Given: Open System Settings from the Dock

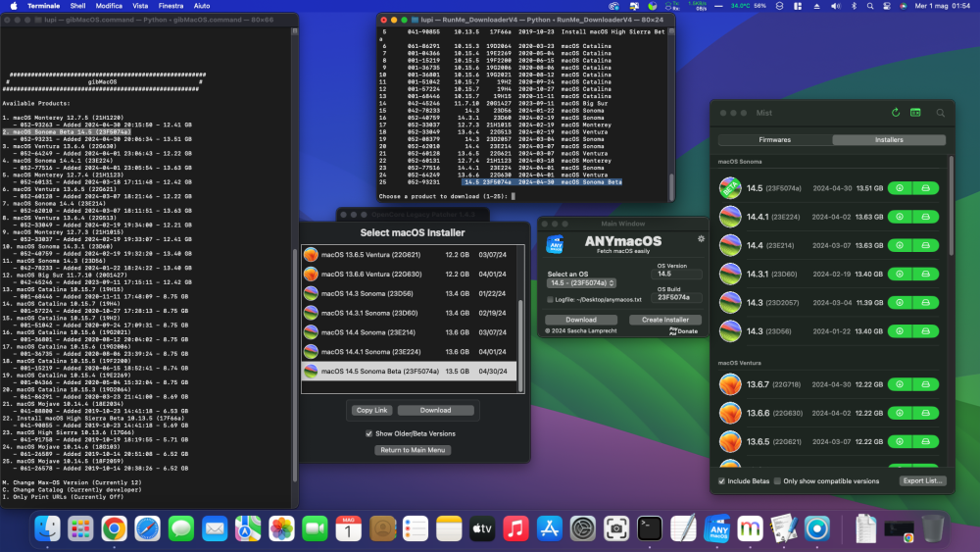Looking at the screenshot, I should [x=582, y=528].
